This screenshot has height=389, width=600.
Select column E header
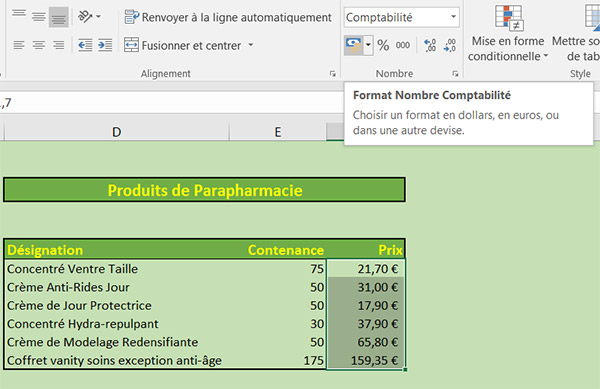(277, 132)
